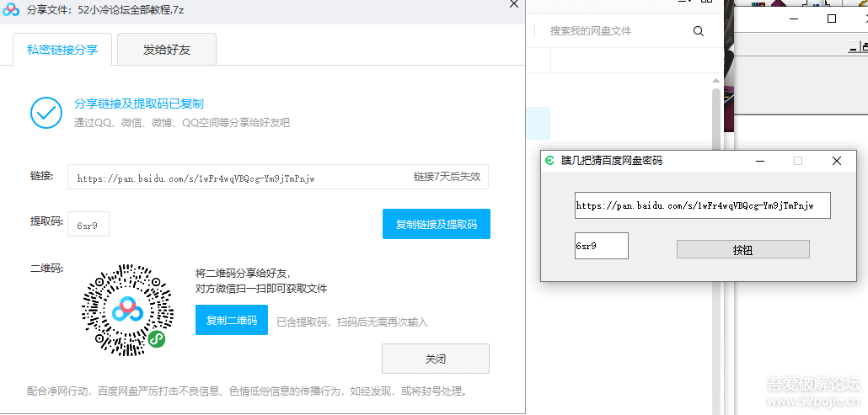868x415 pixels.
Task: Minimize the background white window
Action: (795, 19)
